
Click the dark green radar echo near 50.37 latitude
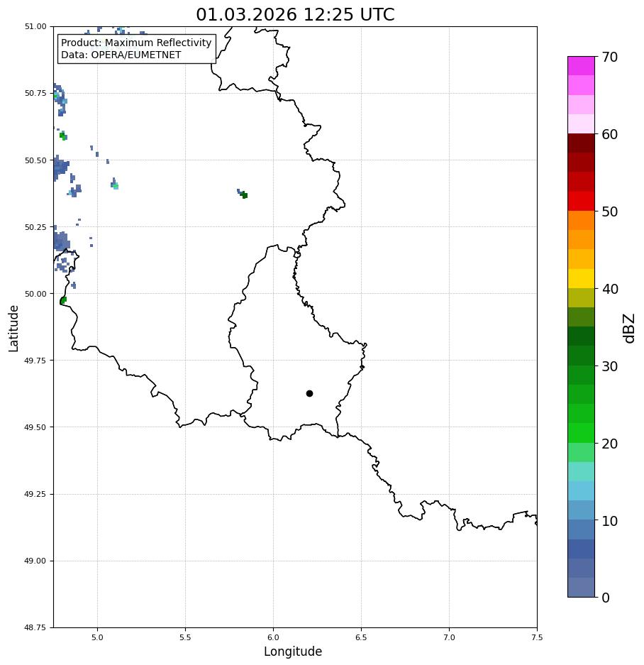244,194
